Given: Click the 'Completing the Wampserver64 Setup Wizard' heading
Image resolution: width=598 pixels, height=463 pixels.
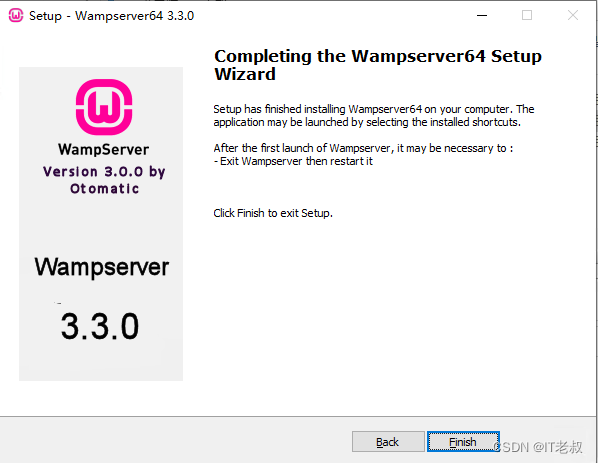Looking at the screenshot, I should point(378,65).
